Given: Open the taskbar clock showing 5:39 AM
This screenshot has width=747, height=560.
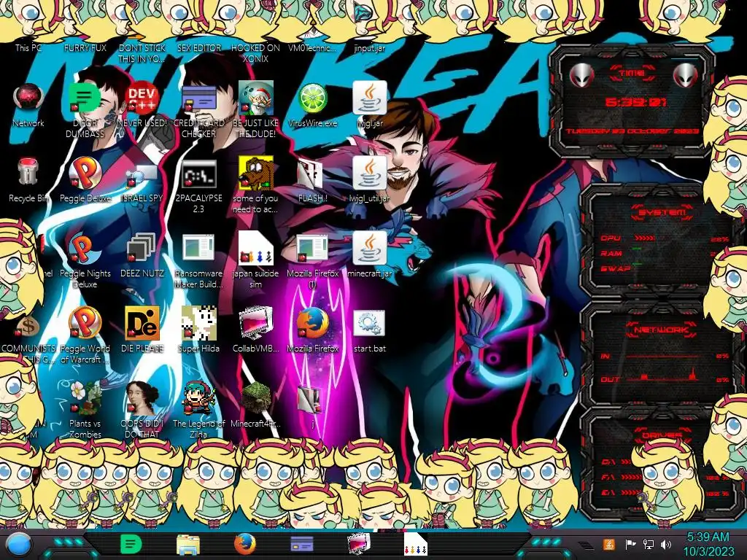Looking at the screenshot, I should 708,544.
